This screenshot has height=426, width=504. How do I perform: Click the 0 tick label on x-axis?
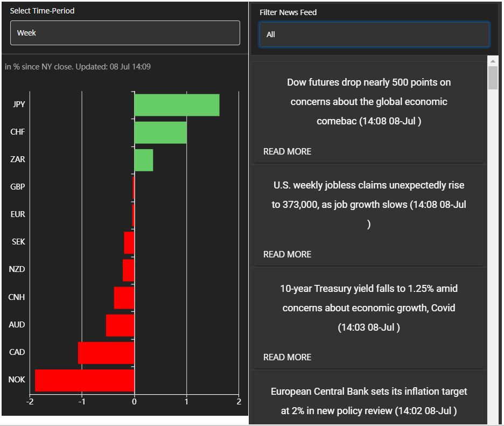(x=135, y=402)
